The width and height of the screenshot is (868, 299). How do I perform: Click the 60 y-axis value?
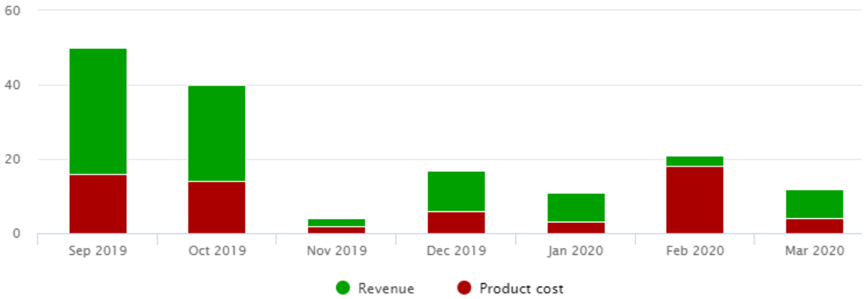click(x=14, y=10)
